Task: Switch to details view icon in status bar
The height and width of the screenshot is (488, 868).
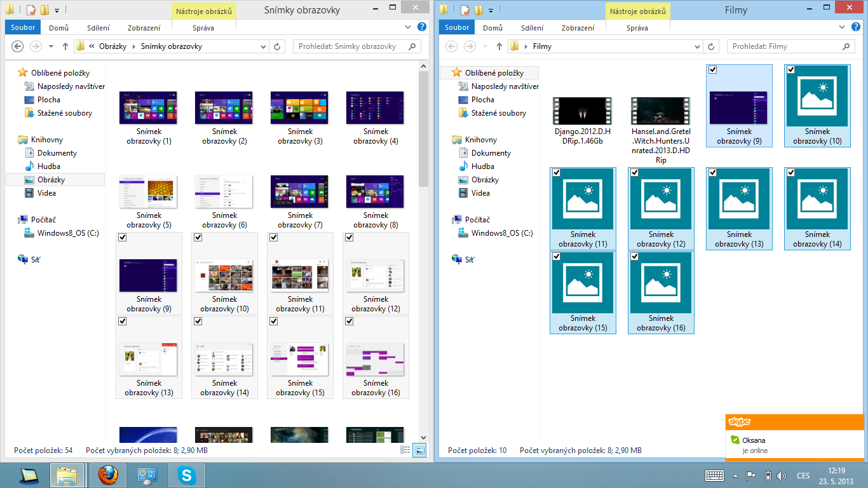Action: 405,450
